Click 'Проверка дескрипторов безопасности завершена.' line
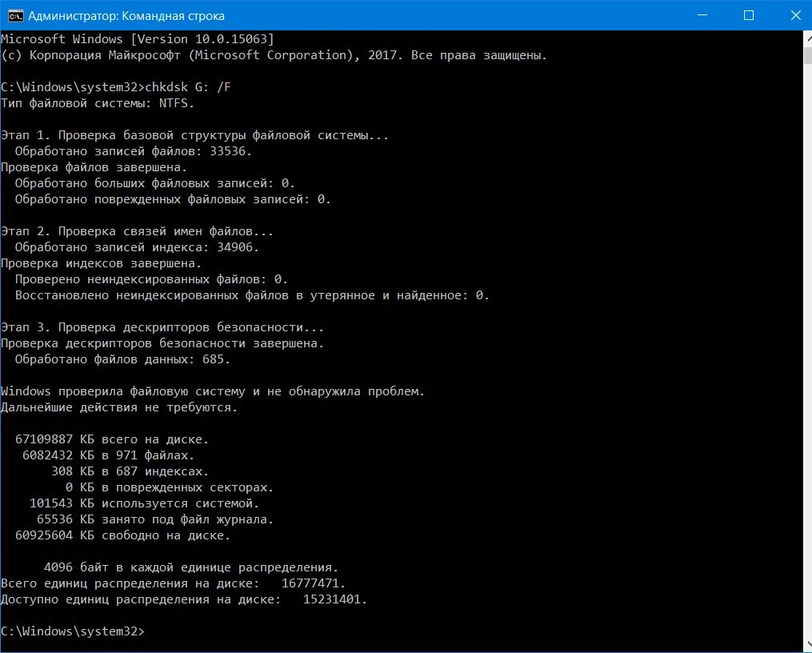Image resolution: width=812 pixels, height=653 pixels. tap(162, 343)
